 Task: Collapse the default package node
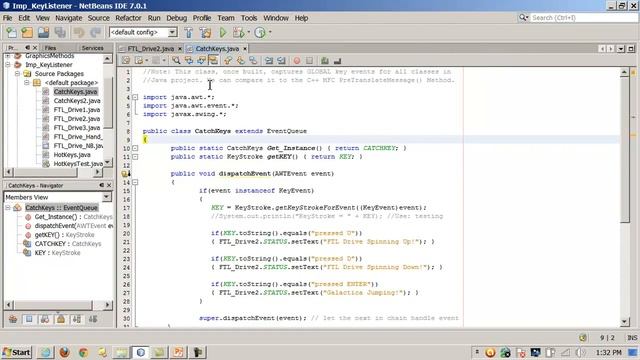pyautogui.click(x=27, y=82)
